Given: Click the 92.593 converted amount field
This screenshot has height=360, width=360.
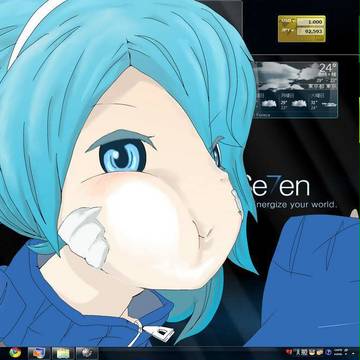Looking at the screenshot, I should (310, 31).
